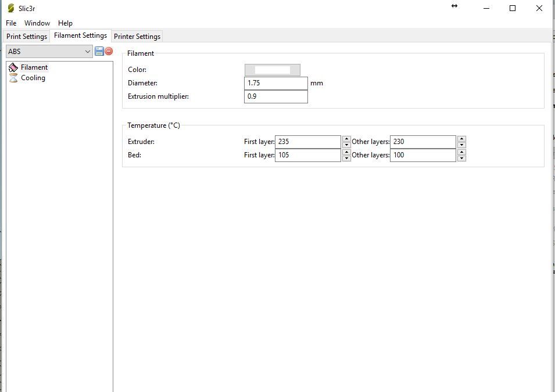Increase Bed Other layers temperature with up arrow
This screenshot has height=392, width=555.
point(461,152)
